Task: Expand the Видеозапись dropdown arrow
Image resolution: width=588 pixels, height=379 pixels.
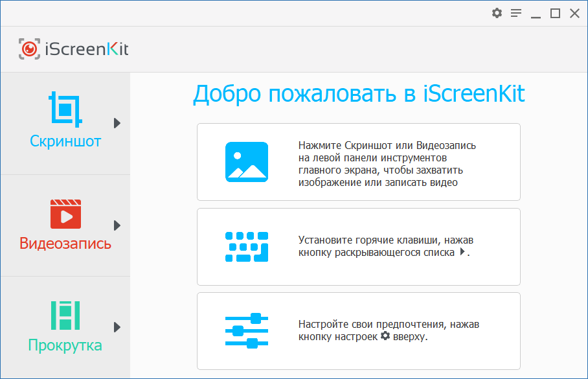Action: [117, 225]
